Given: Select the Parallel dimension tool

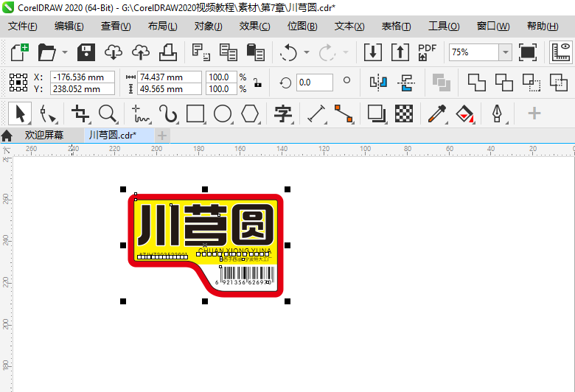Looking at the screenshot, I should pos(316,113).
